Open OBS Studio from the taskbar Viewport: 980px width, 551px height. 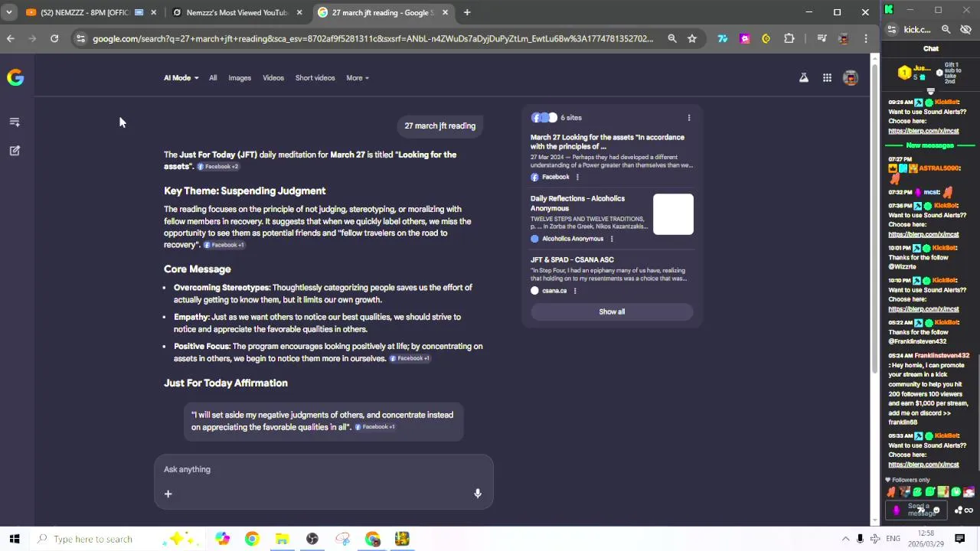click(312, 539)
